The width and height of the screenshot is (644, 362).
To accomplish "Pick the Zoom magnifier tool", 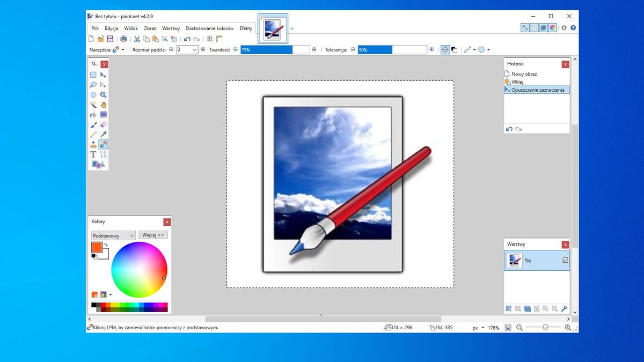I will coord(104,95).
